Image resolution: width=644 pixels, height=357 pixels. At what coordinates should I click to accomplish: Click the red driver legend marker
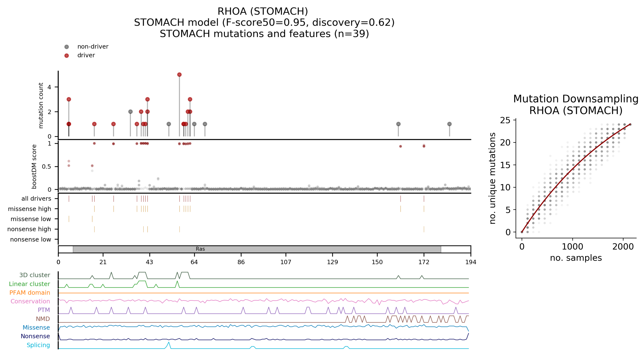(x=66, y=56)
